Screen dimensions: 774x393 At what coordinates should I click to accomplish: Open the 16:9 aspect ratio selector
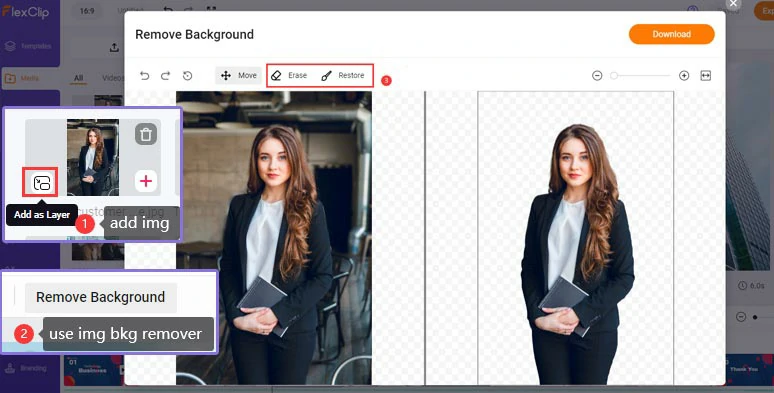pos(87,11)
